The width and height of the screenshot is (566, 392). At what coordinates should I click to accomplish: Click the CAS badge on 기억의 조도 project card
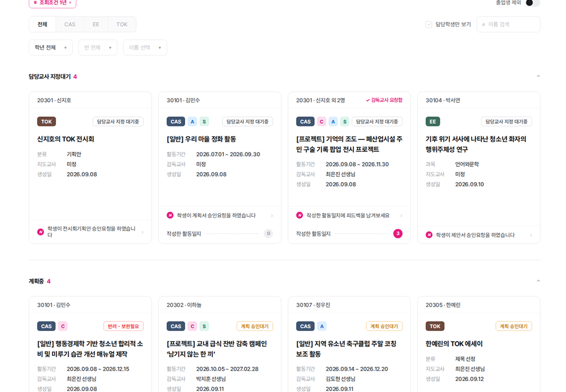[x=305, y=122]
